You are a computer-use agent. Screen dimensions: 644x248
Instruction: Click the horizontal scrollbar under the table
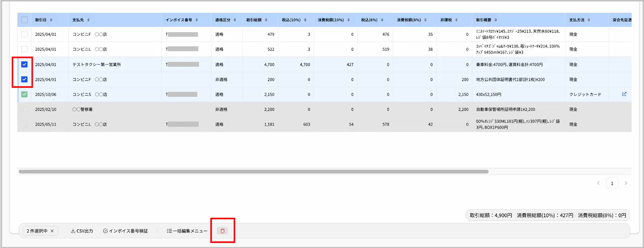tap(254, 171)
